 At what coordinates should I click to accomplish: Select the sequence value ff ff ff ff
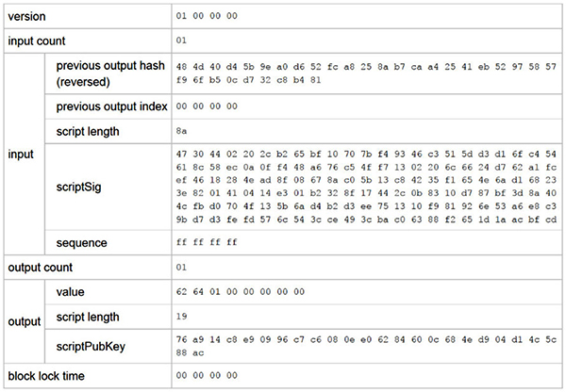click(207, 244)
